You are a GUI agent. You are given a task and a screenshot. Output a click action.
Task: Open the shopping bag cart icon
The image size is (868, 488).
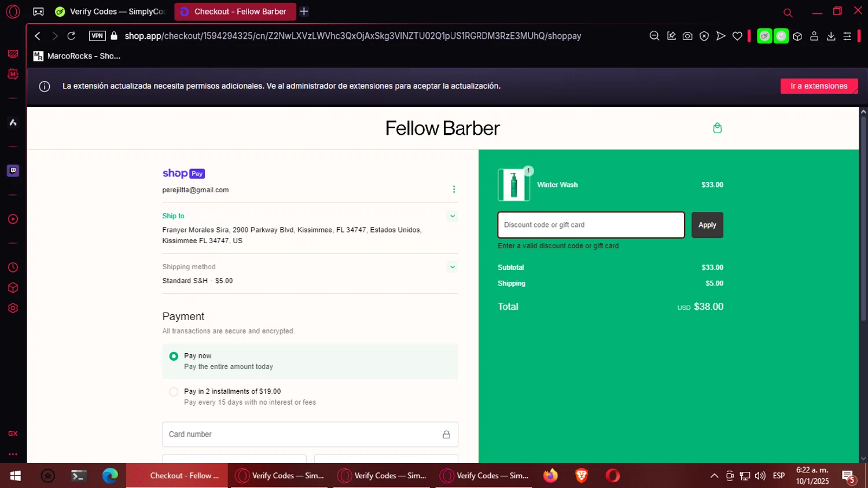pyautogui.click(x=718, y=128)
